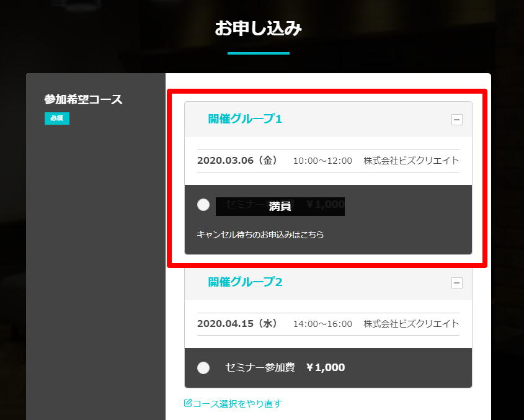Click the 参加希望コース section label
This screenshot has height=420, width=524.
[x=83, y=99]
